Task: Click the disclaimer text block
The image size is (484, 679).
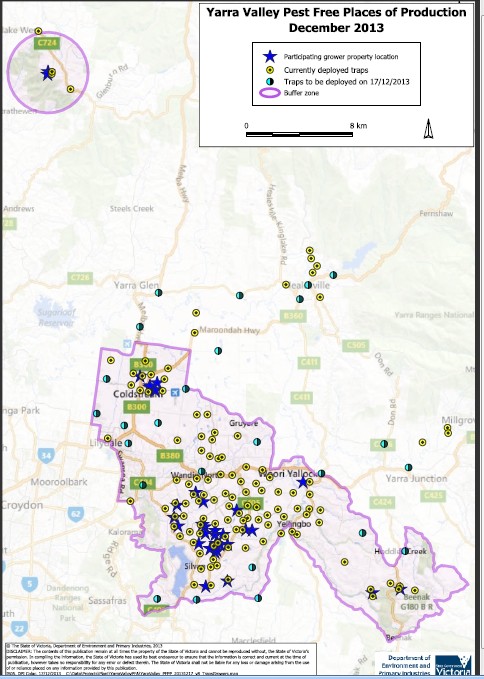Action: 161,659
